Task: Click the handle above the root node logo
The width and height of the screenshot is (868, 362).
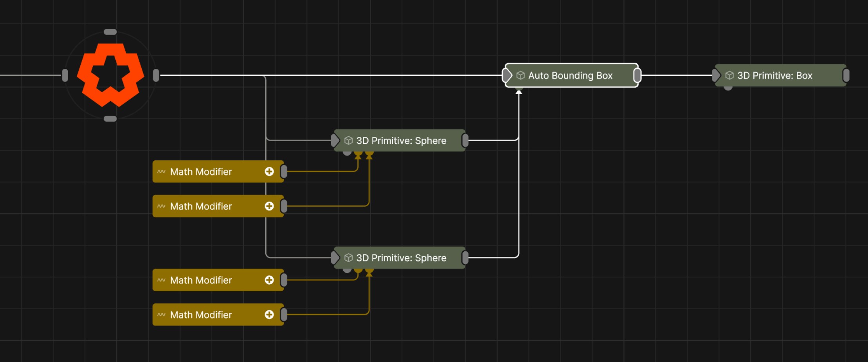Action: (110, 32)
